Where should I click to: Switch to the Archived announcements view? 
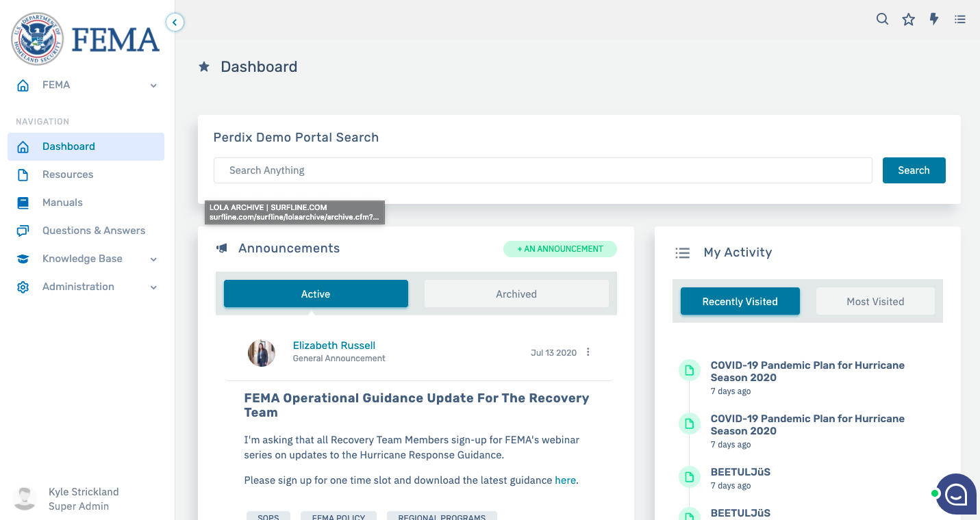tap(516, 294)
